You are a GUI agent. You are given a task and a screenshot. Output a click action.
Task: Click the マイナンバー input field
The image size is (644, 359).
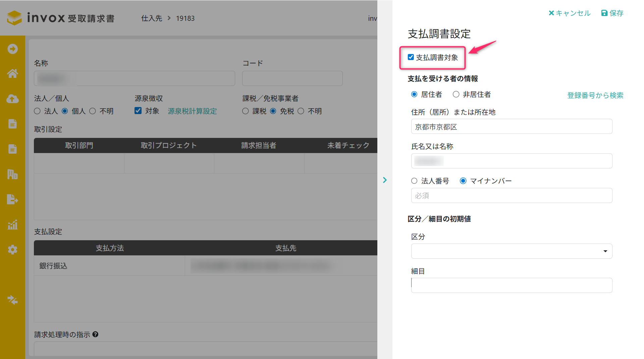(512, 196)
